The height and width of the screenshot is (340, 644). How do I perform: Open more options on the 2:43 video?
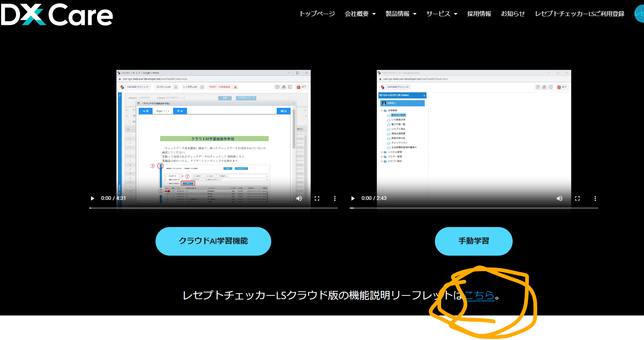595,198
